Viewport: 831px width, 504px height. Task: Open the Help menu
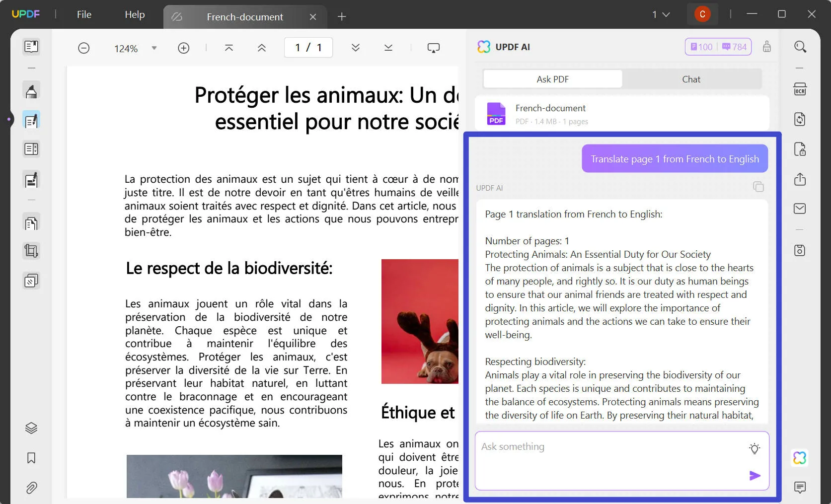coord(135,14)
